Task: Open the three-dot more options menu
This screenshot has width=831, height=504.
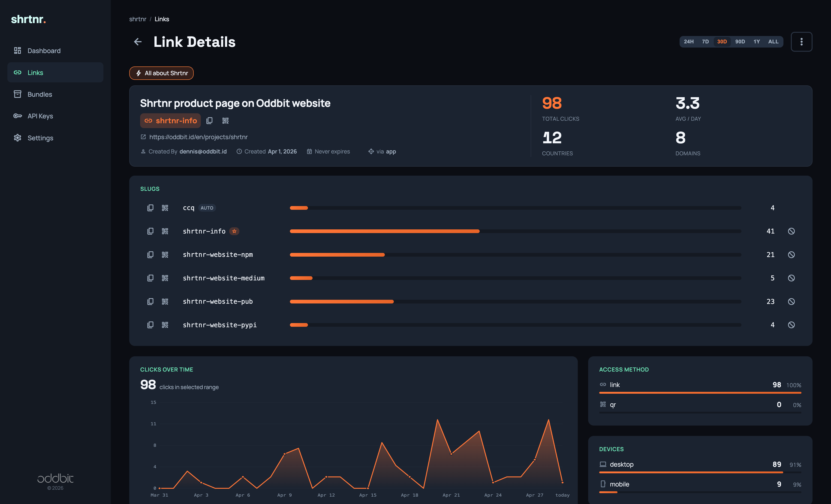Action: (x=801, y=42)
